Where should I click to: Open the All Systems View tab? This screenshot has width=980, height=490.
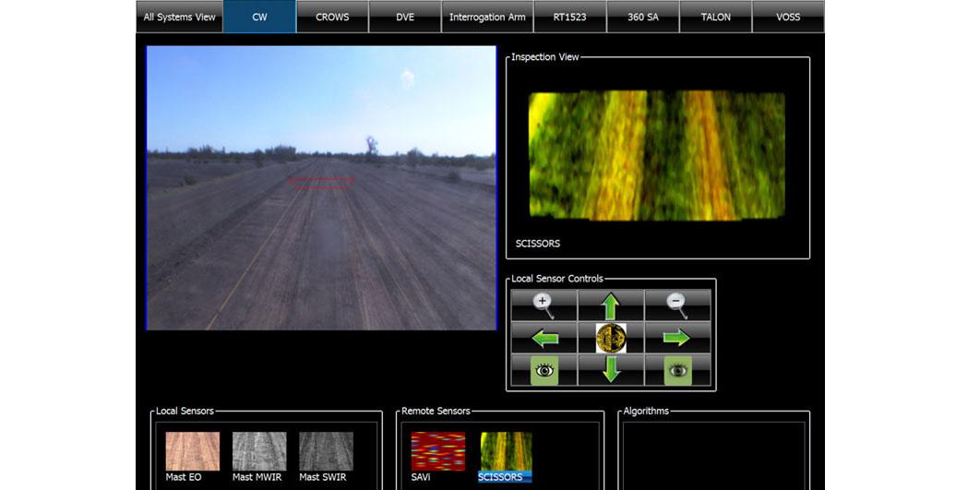(x=180, y=17)
